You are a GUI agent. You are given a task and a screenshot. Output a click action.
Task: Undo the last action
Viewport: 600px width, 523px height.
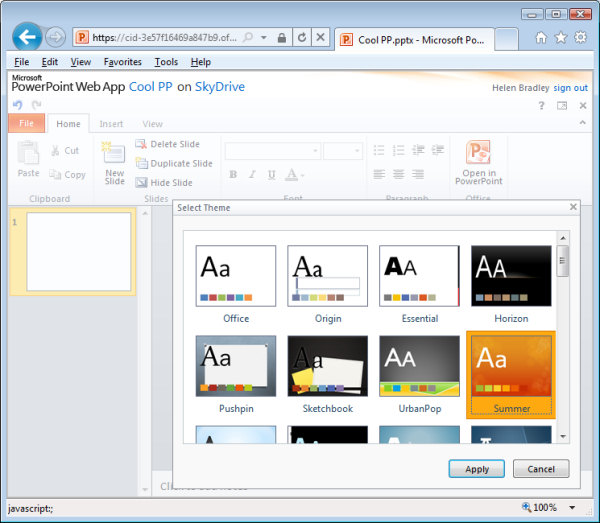(x=18, y=104)
